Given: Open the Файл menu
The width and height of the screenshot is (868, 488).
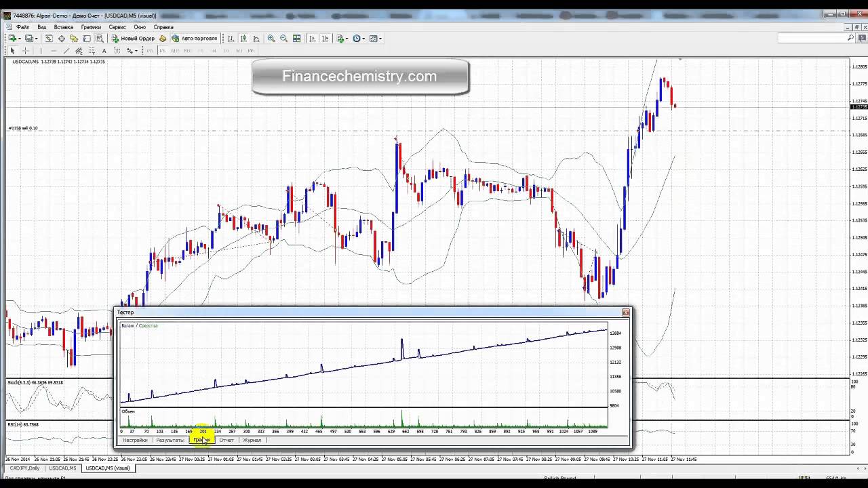Looking at the screenshot, I should click(x=22, y=27).
